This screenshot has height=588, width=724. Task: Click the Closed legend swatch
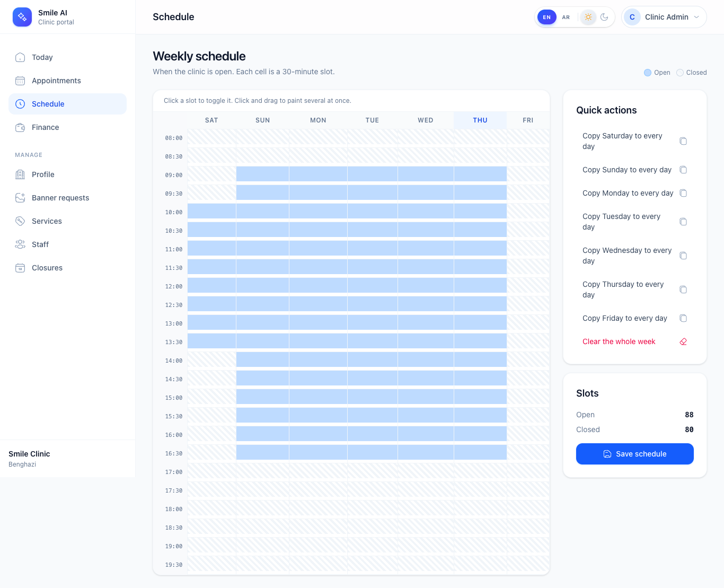[x=680, y=73]
